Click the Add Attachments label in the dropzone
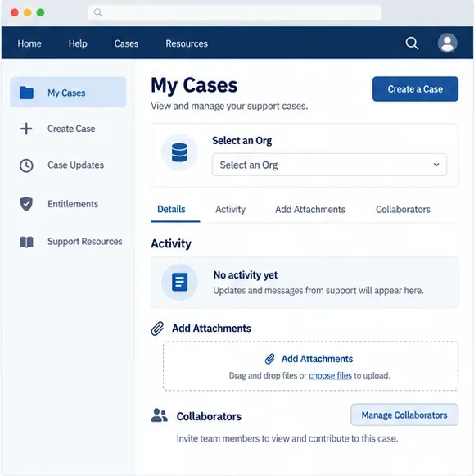The width and height of the screenshot is (474, 476). pos(317,359)
